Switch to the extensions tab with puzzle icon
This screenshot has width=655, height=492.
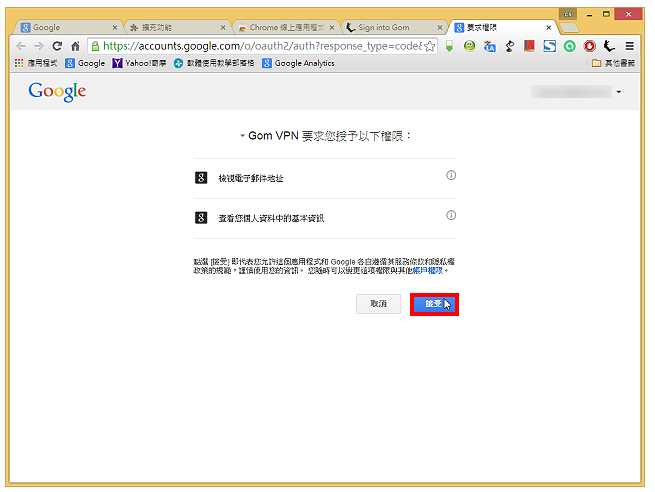[x=177, y=28]
